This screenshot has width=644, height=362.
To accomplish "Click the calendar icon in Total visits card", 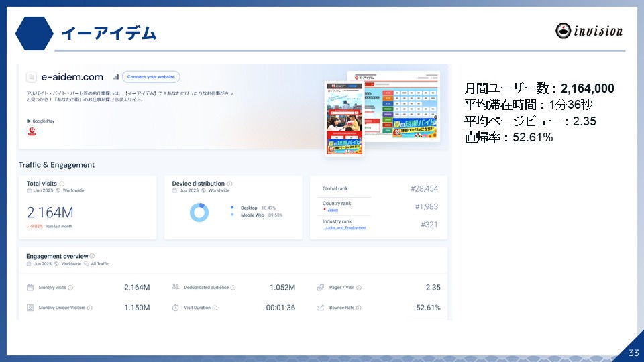I will pos(29,191).
